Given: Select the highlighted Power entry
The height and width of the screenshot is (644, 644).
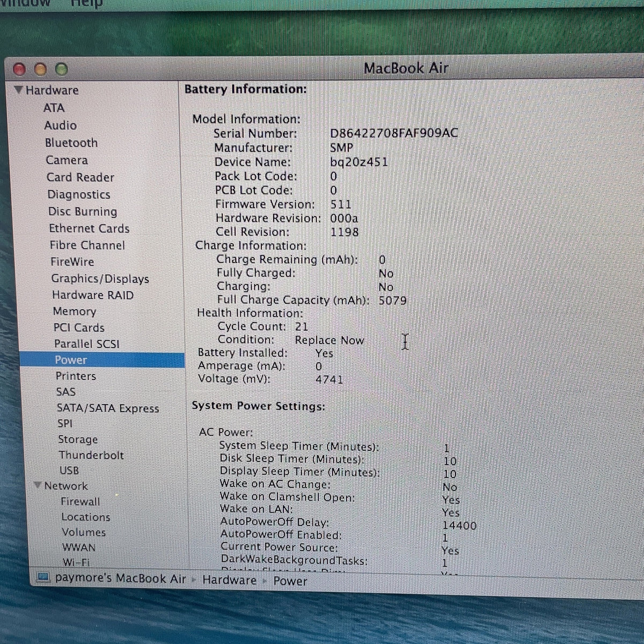Looking at the screenshot, I should pyautogui.click(x=102, y=360).
